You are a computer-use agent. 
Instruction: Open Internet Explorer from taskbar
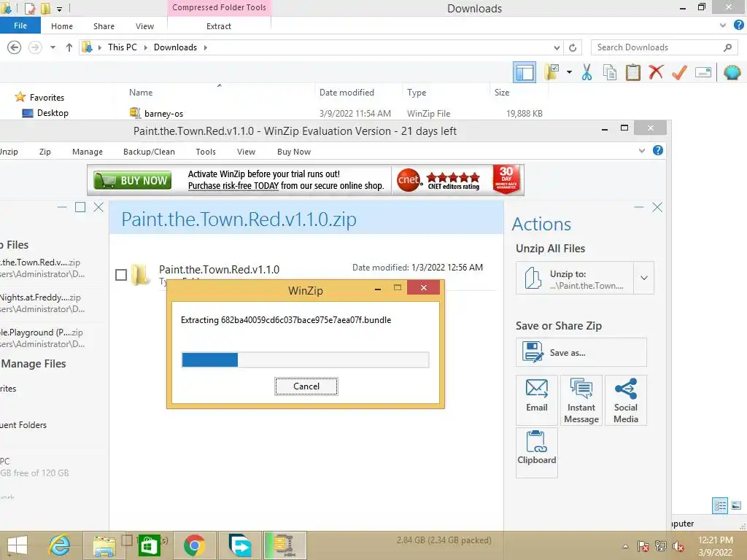click(x=59, y=545)
